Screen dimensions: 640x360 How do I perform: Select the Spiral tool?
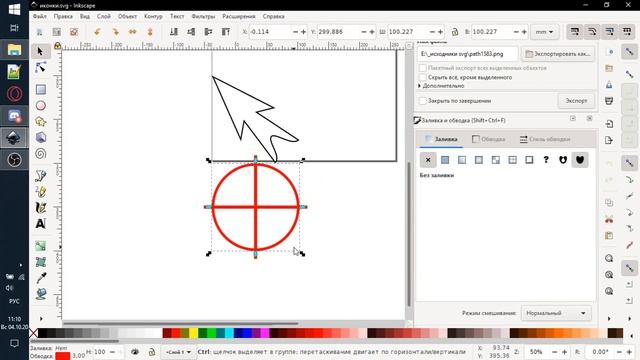40,153
